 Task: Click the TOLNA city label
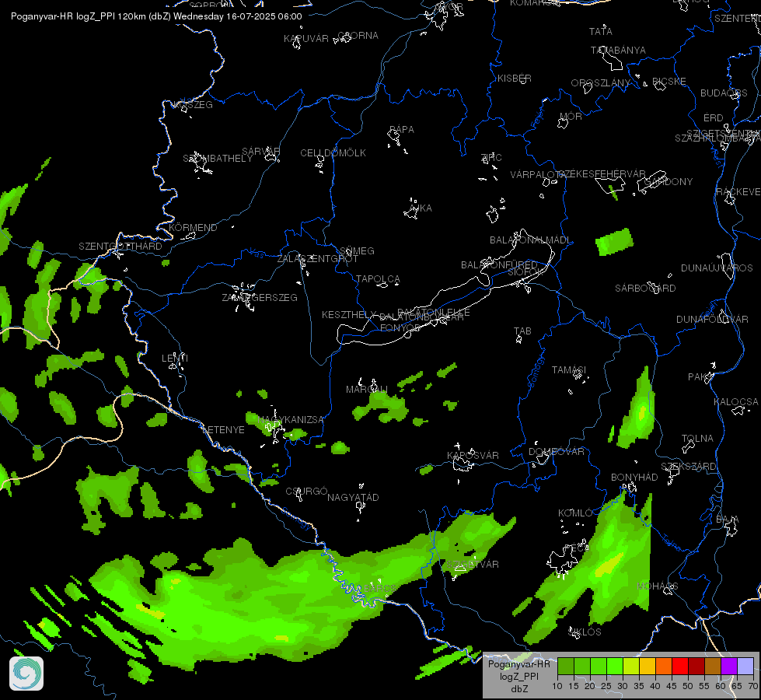coord(697,438)
